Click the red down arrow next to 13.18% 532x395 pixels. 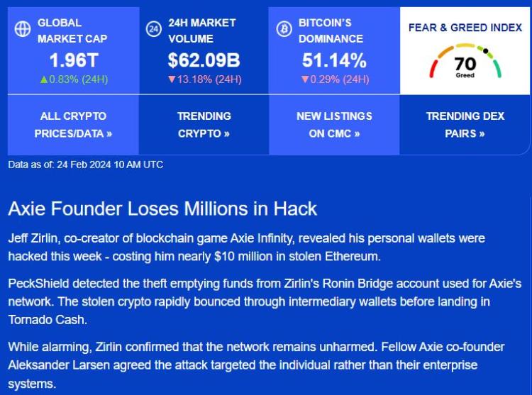coord(172,79)
